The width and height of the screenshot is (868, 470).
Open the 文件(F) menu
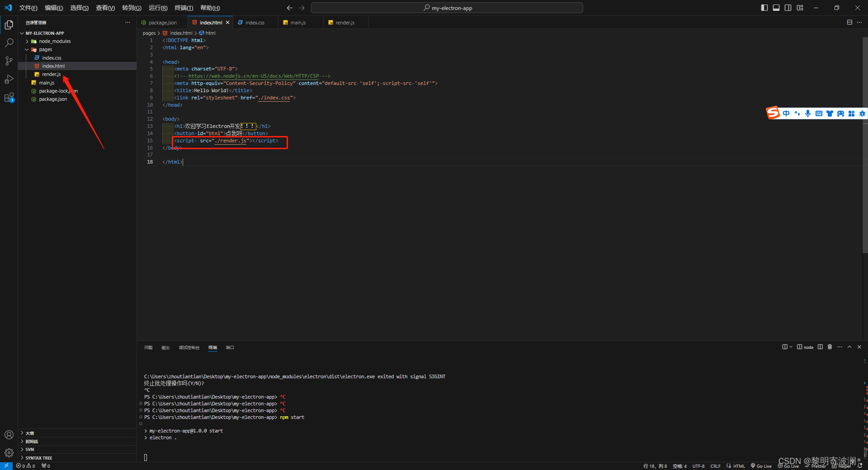pyautogui.click(x=28, y=8)
